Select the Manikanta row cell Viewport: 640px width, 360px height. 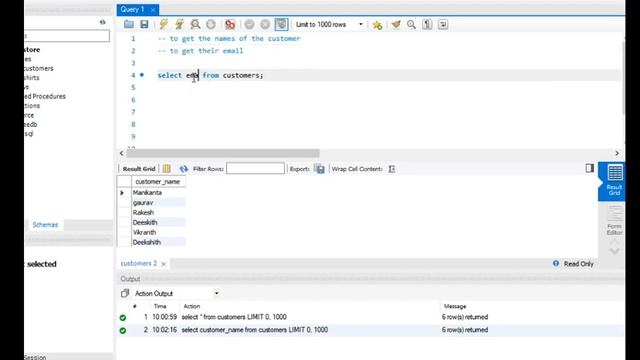158,192
